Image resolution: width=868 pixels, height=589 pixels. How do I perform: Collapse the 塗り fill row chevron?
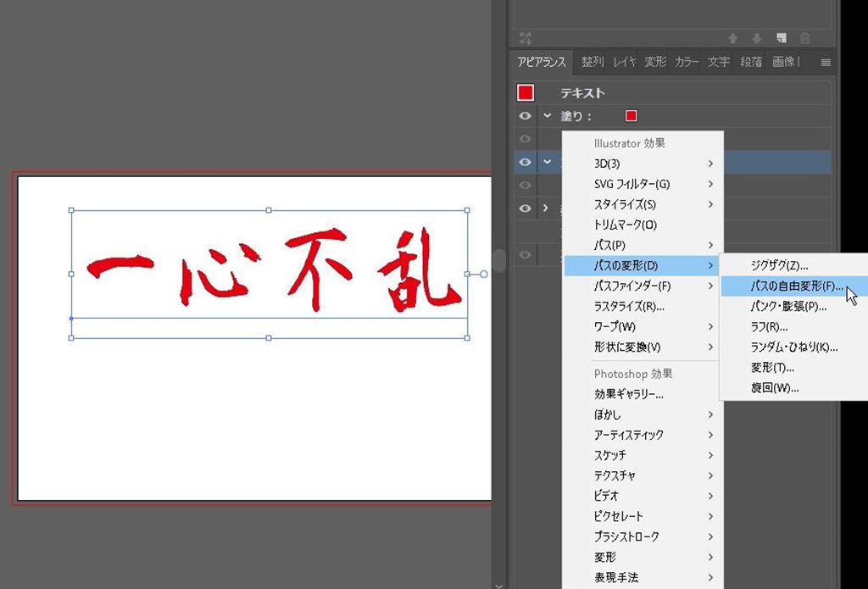[548, 116]
